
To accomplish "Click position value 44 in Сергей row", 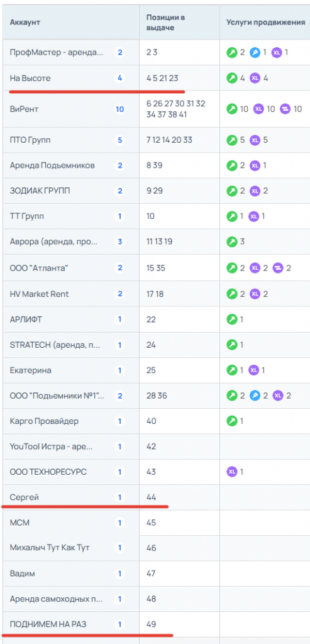I will tap(151, 497).
